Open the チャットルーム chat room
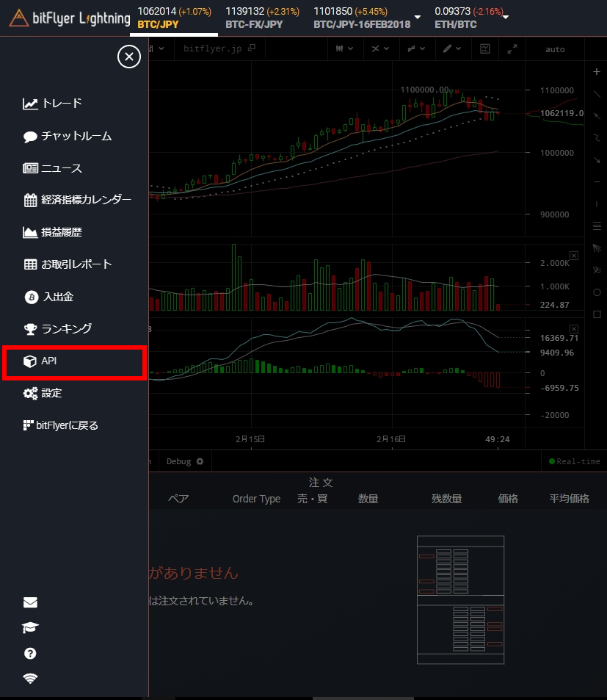This screenshot has height=700, width=607. [67, 136]
